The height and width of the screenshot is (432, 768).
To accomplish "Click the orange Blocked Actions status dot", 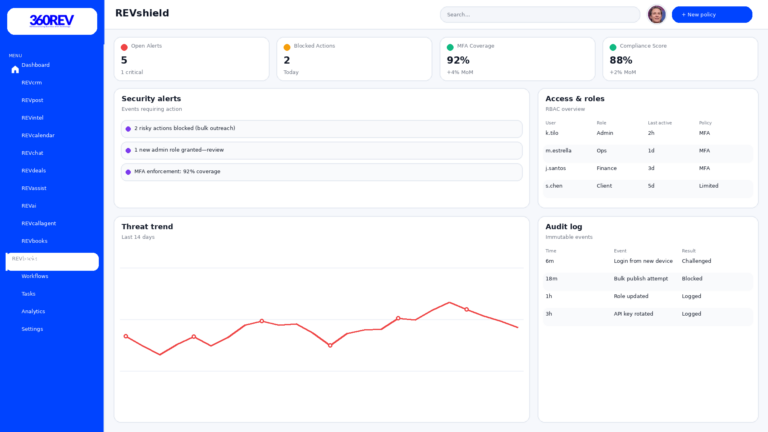I will (287, 47).
